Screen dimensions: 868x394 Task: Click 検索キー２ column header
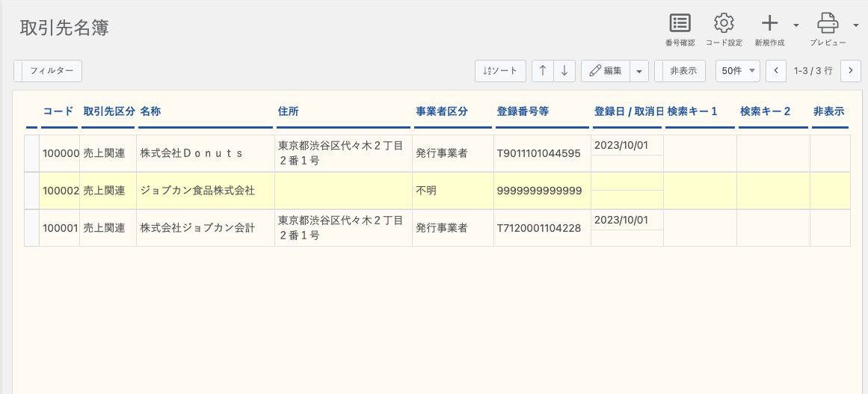pyautogui.click(x=765, y=111)
